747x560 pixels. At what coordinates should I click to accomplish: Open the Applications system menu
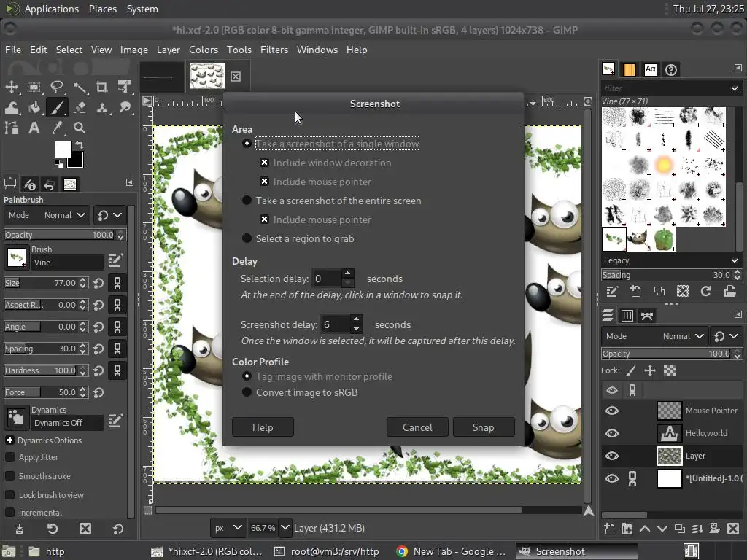pyautogui.click(x=52, y=9)
